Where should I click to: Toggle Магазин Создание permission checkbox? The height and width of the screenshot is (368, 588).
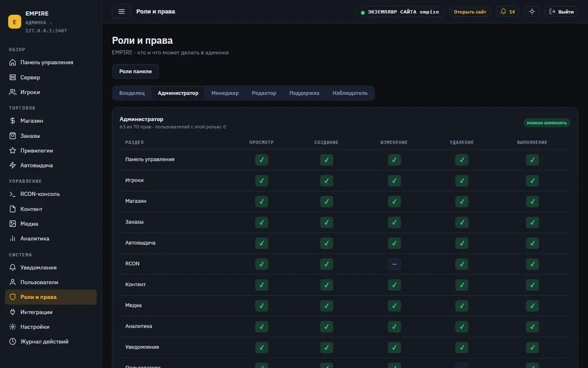coord(326,201)
